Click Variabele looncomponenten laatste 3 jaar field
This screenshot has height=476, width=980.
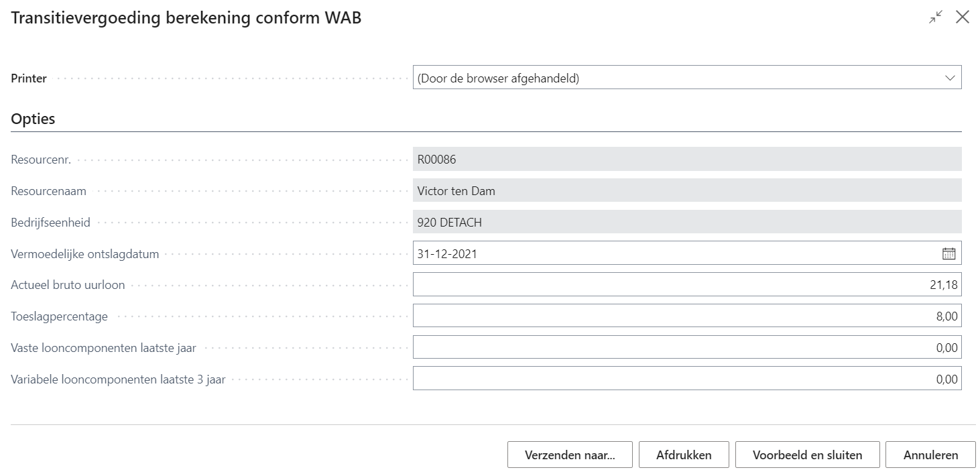(x=686, y=379)
